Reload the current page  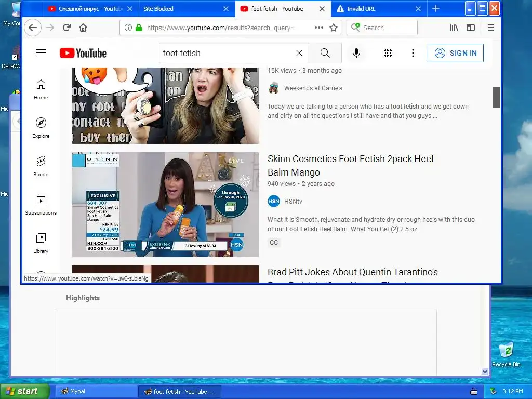(x=66, y=28)
